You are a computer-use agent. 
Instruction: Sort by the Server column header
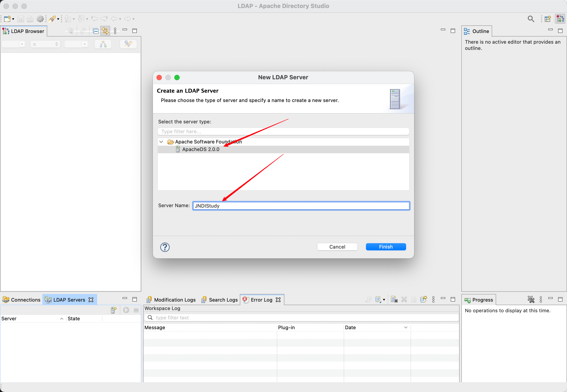[x=33, y=318]
